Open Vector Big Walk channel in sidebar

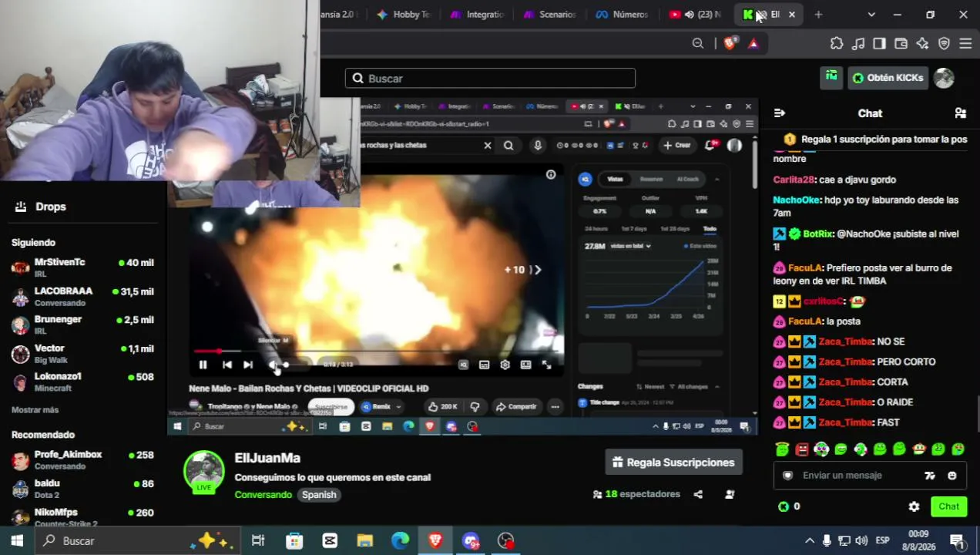[82, 354]
